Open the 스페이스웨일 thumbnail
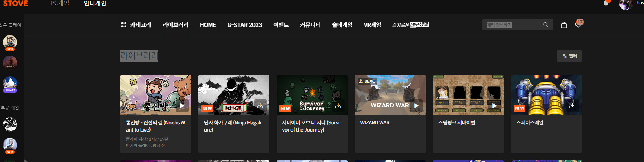The height and width of the screenshot is (162, 644). click(546, 95)
